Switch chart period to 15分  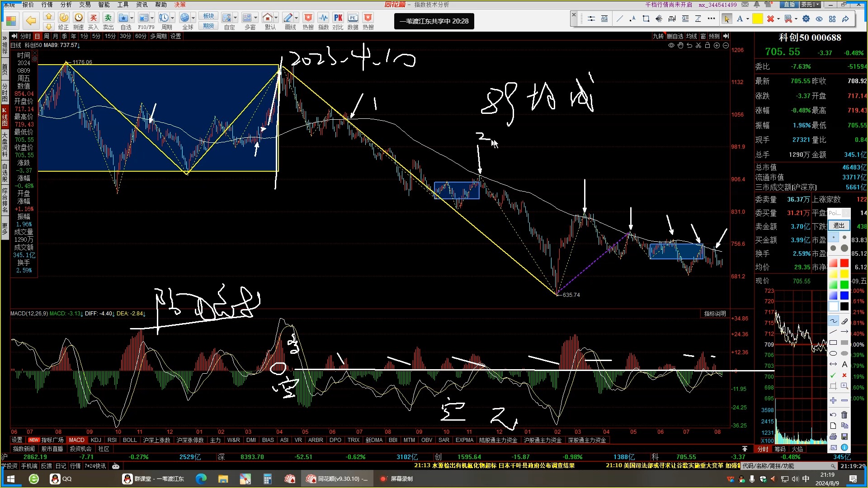[110, 36]
